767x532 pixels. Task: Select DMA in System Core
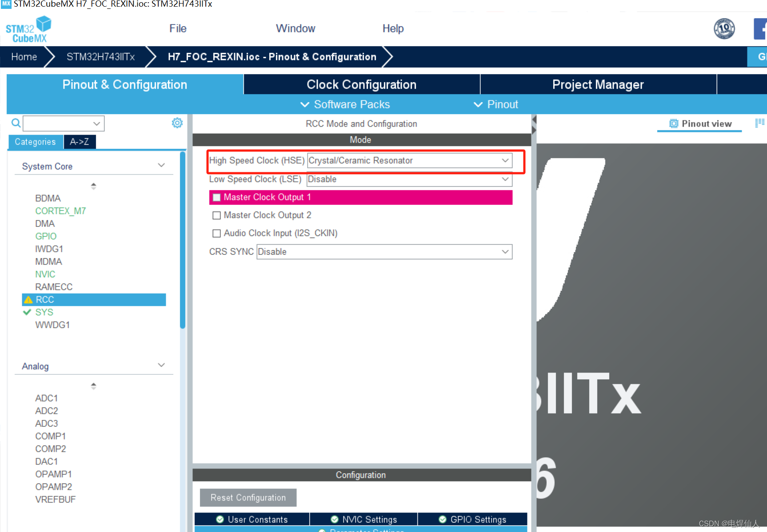[45, 223]
